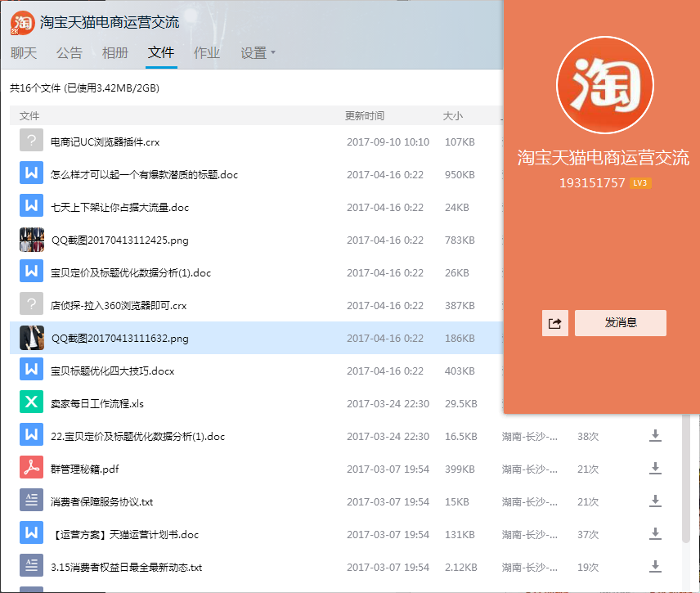Select file name 【运营方案】天猫运营计划书.doc

(125, 534)
